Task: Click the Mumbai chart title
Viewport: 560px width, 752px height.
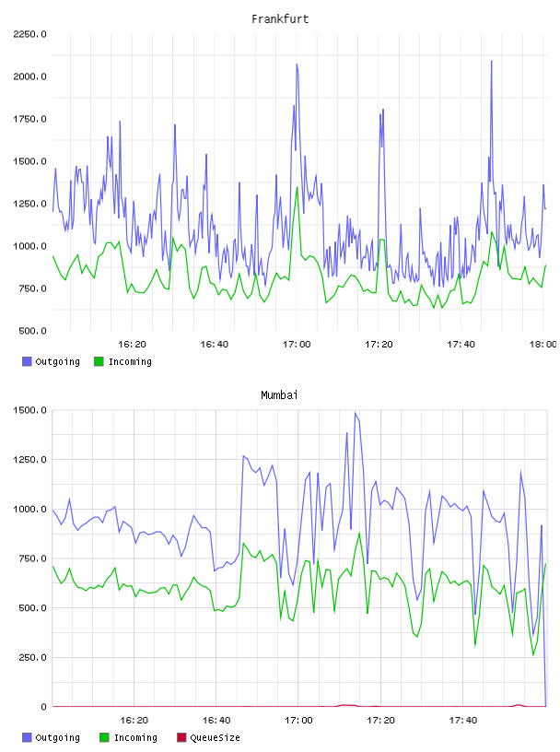Action: click(279, 395)
